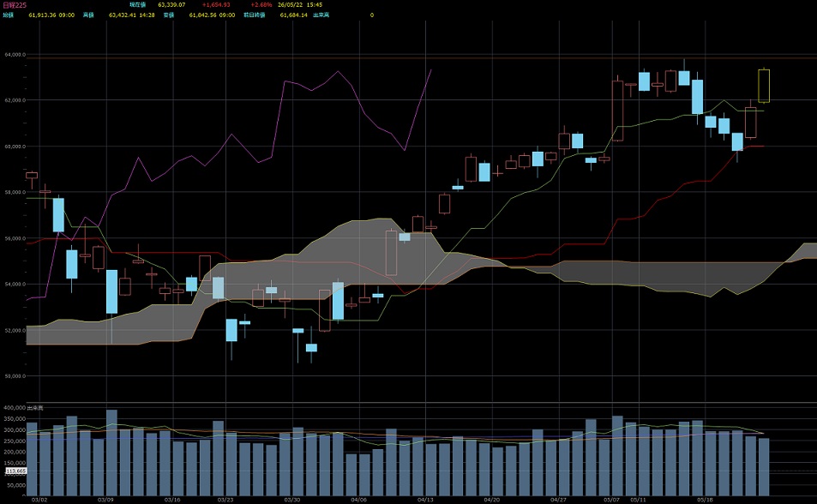Select the latest yellow-outlined candlestick
The height and width of the screenshot is (504, 817).
click(x=764, y=86)
